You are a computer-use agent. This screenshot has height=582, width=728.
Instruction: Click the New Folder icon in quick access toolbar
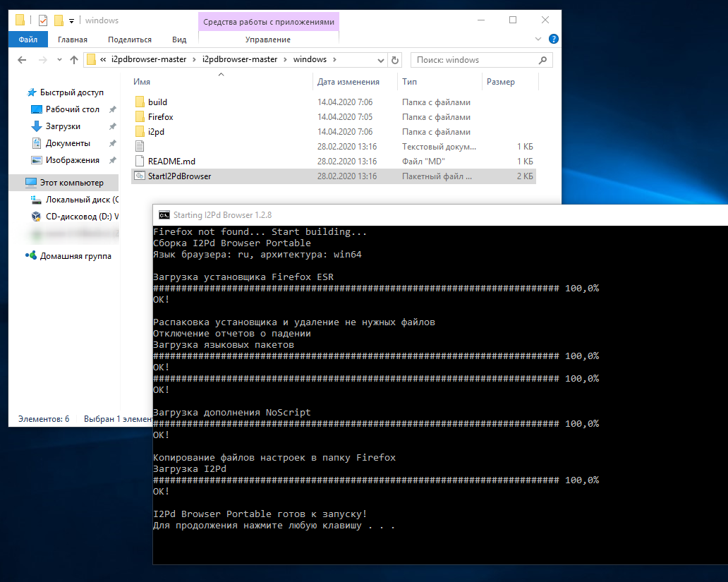59,20
